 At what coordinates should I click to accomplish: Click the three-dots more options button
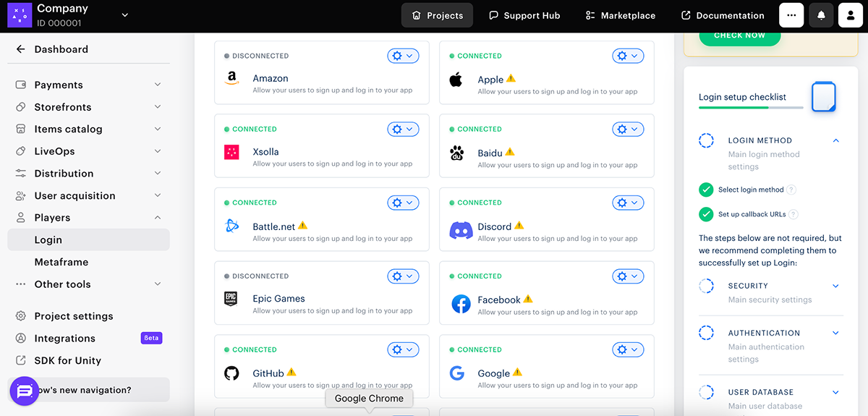pos(791,15)
